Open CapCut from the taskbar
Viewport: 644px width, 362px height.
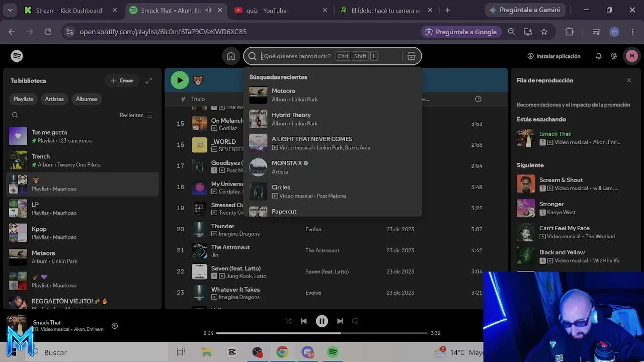[x=232, y=352]
